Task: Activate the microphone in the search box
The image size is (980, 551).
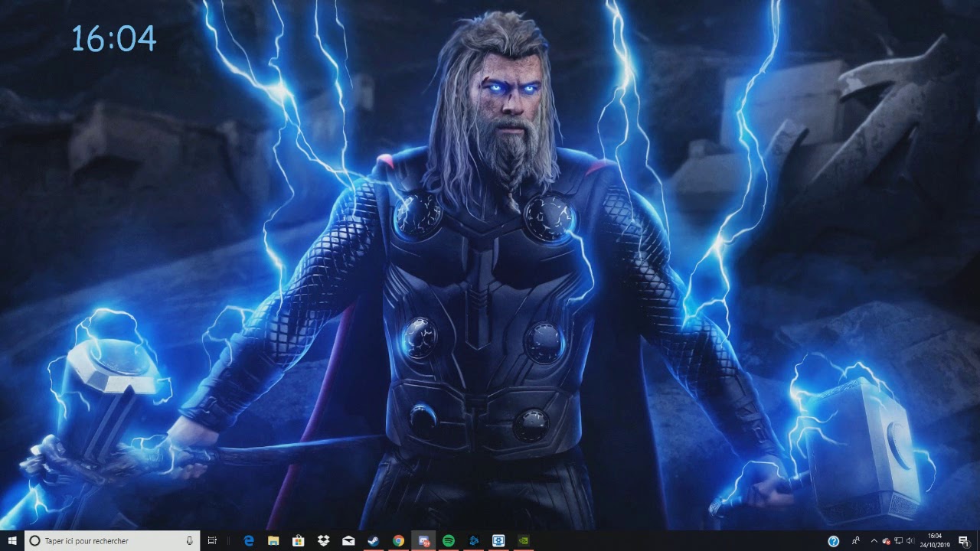Action: pos(189,541)
